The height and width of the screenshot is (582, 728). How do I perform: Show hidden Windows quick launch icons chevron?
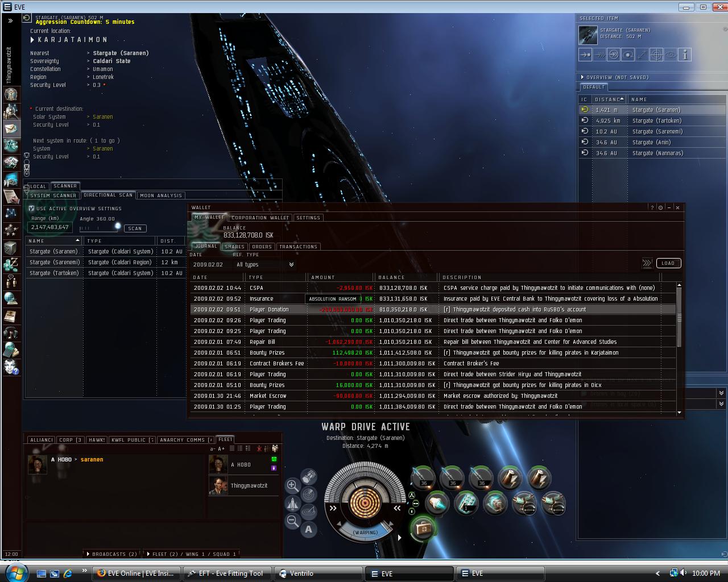point(85,571)
